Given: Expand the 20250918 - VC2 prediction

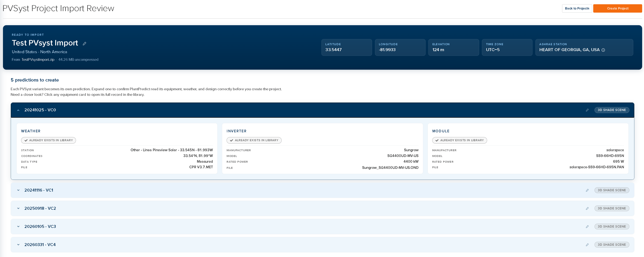Looking at the screenshot, I should (18, 208).
